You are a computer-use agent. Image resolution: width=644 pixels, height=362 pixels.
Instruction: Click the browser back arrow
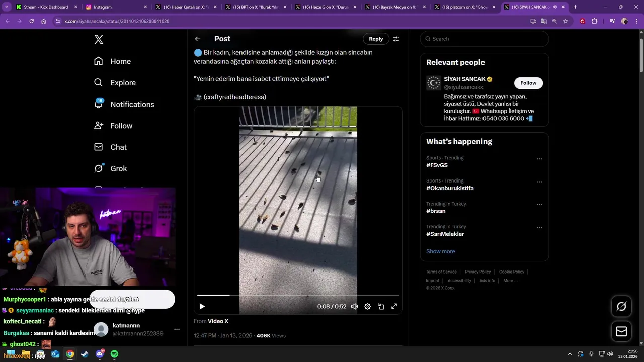click(7, 21)
